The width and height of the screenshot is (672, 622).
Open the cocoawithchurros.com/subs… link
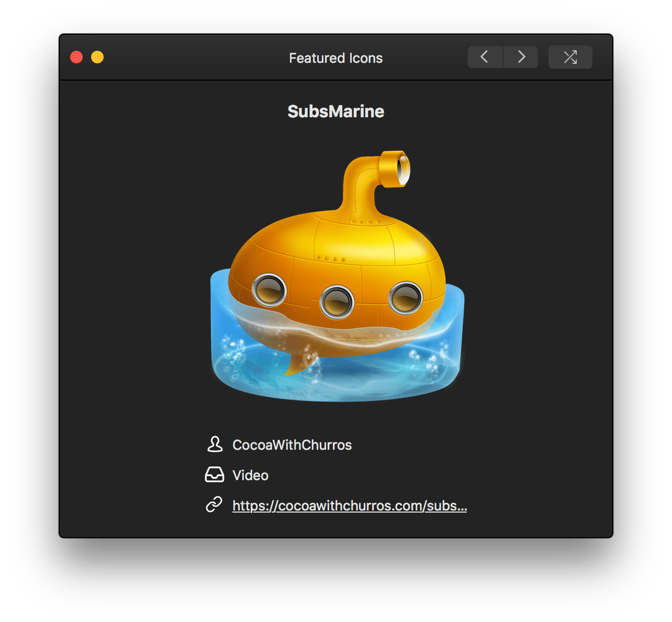[x=350, y=506]
